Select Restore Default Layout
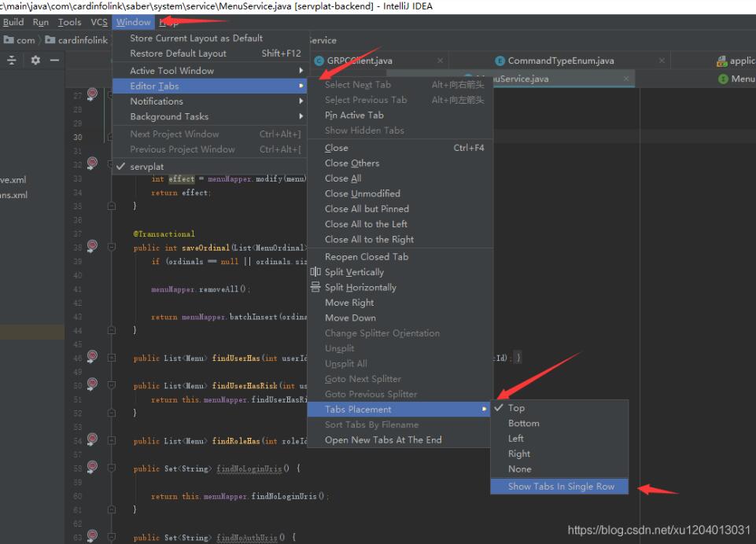Viewport: 756px width, 544px height. (178, 53)
